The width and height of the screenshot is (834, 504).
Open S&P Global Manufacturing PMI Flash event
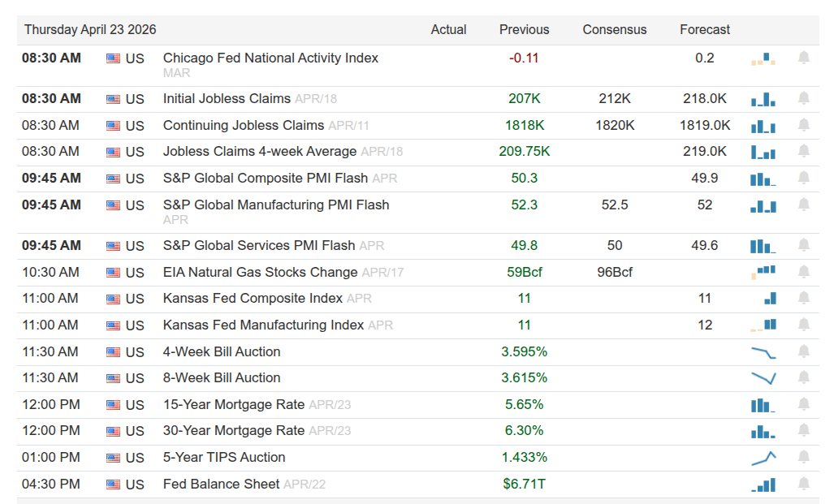(276, 205)
